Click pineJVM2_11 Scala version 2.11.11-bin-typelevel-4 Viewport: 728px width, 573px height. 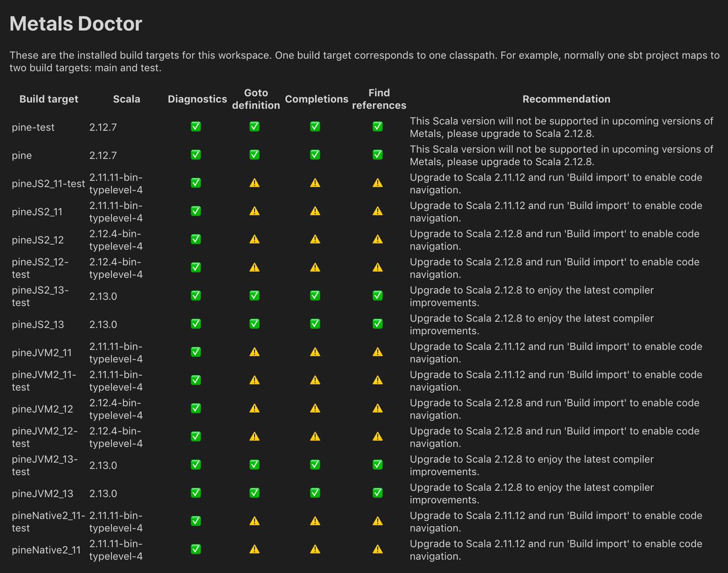[x=116, y=353]
